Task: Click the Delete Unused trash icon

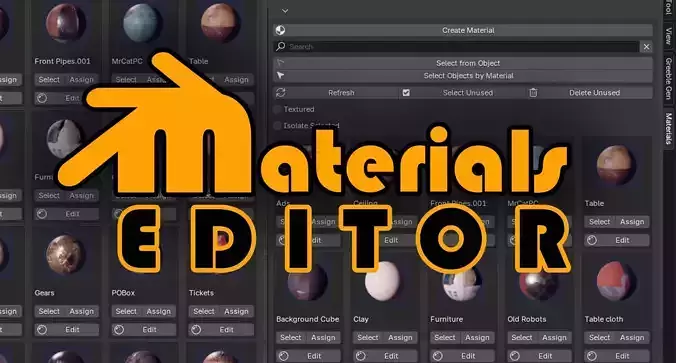Action: pyautogui.click(x=533, y=92)
